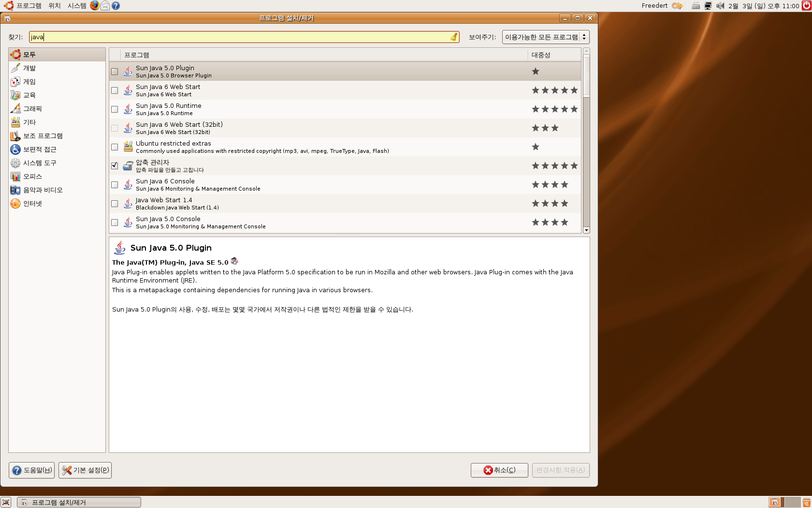Open the 인터넷 internet category
812x508 pixels.
(57, 204)
